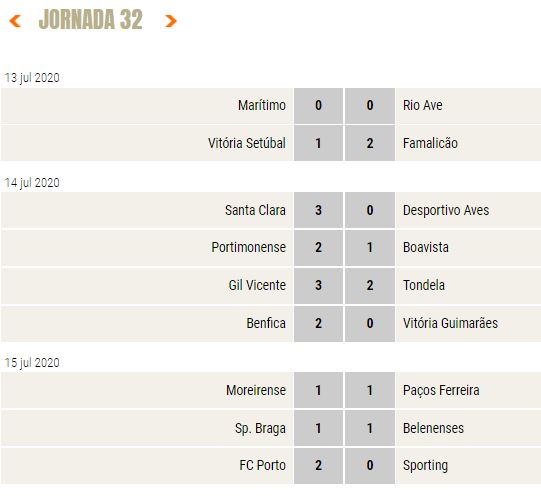Image resolution: width=541 pixels, height=502 pixels.
Task: Open the Marítimo team link
Action: pyautogui.click(x=262, y=105)
